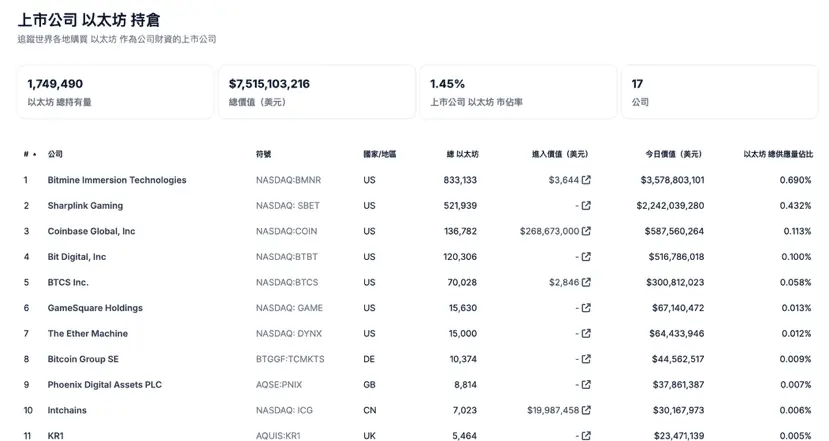The height and width of the screenshot is (441, 829).
Task: Open external link icon in Phoenix Digital Assets row
Action: tap(586, 385)
